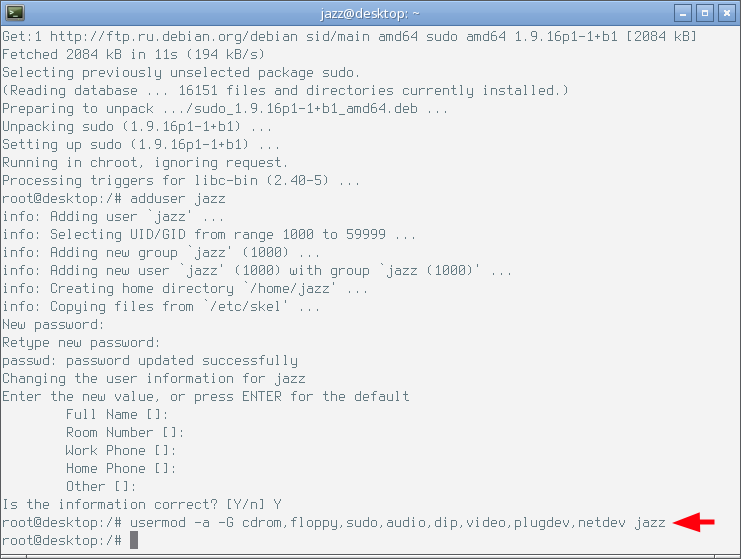Viewport: 741px width, 559px height.
Task: Click the 'adduser jazz' command line
Action: click(x=113, y=198)
